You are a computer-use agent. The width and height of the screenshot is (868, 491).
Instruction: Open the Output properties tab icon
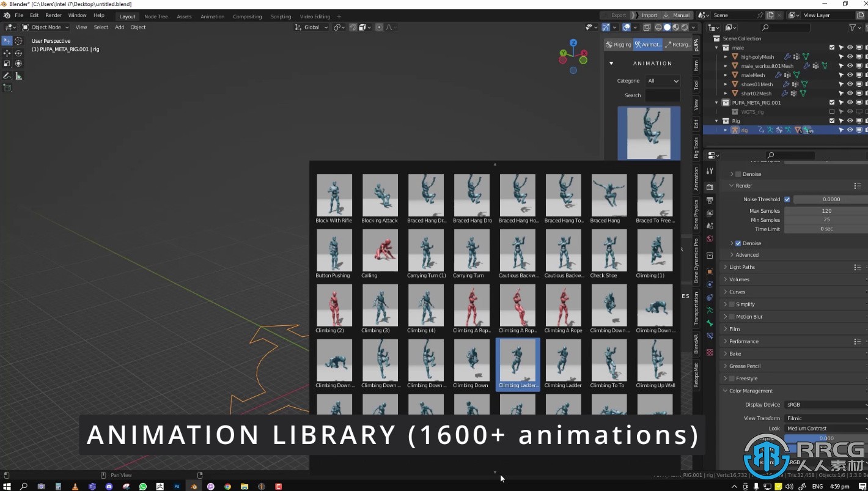(x=710, y=200)
